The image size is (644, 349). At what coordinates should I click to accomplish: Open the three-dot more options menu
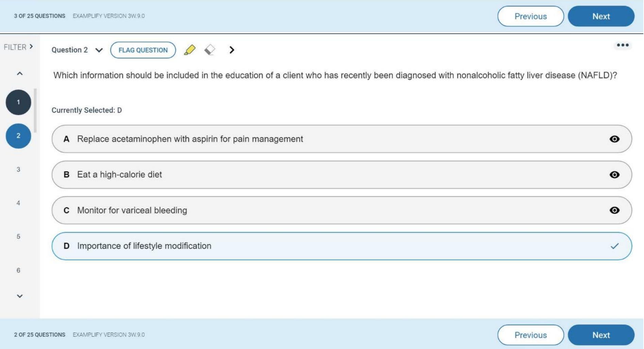622,45
